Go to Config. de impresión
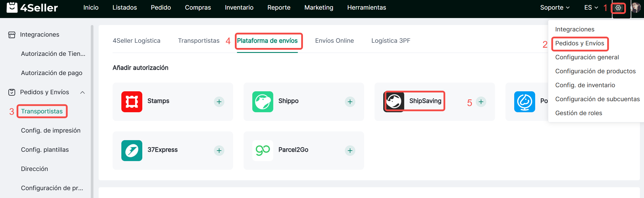644x198 pixels. (x=51, y=131)
